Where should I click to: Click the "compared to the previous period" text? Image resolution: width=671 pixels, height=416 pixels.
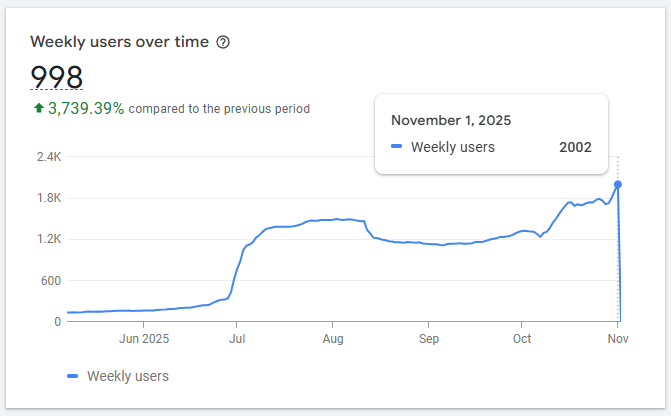click(x=219, y=108)
